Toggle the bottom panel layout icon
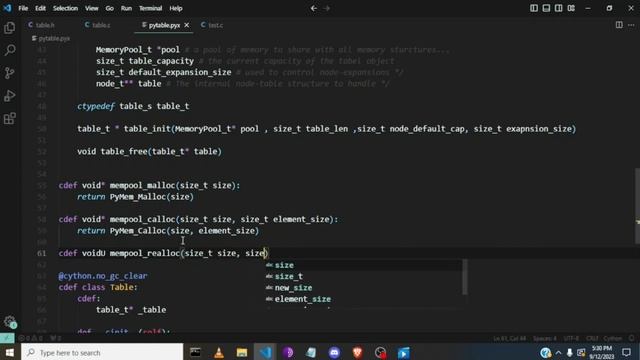Viewport: 640px width, 360px height. click(x=546, y=8)
